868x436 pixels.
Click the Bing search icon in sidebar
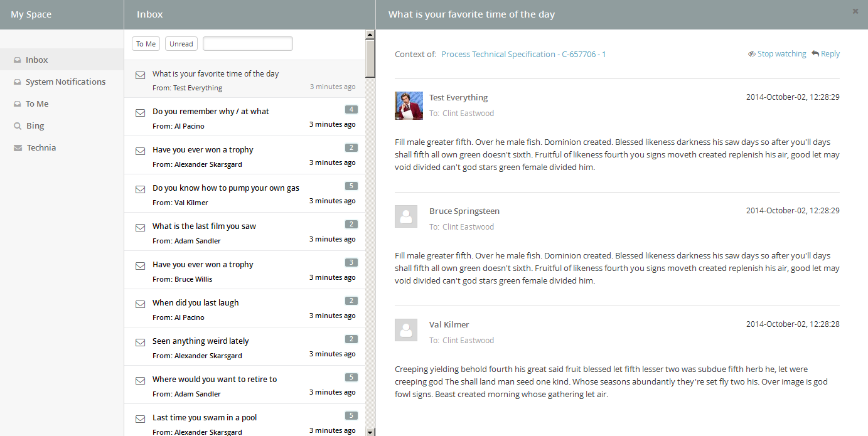click(18, 126)
